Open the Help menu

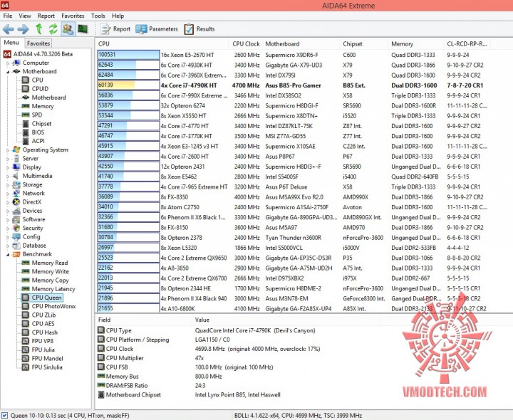118,16
